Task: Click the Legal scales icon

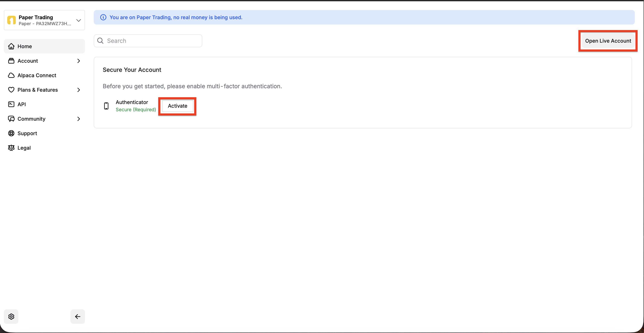Action: [x=11, y=148]
